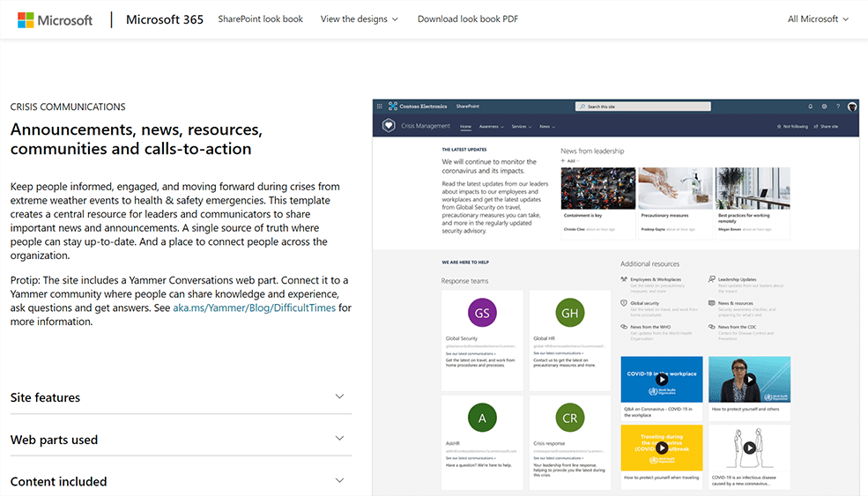The width and height of the screenshot is (868, 496).
Task: Open the Microsoft 365 link
Action: tap(165, 19)
